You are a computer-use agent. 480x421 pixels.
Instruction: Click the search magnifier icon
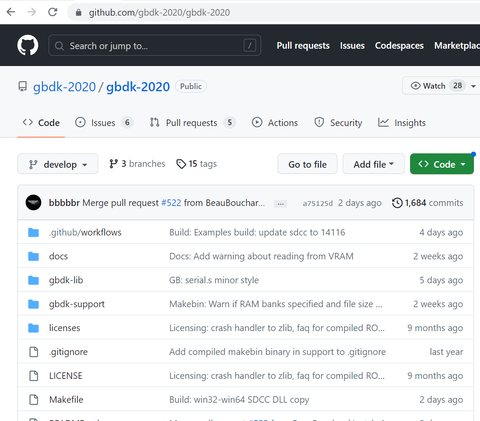(x=59, y=46)
